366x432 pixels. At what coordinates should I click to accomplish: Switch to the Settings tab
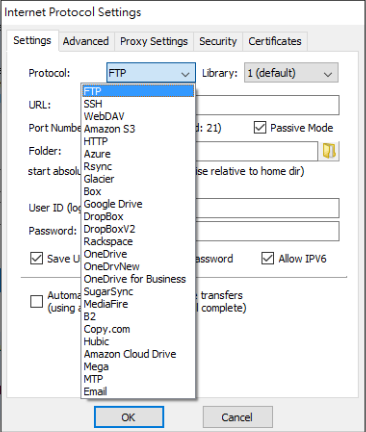point(32,41)
